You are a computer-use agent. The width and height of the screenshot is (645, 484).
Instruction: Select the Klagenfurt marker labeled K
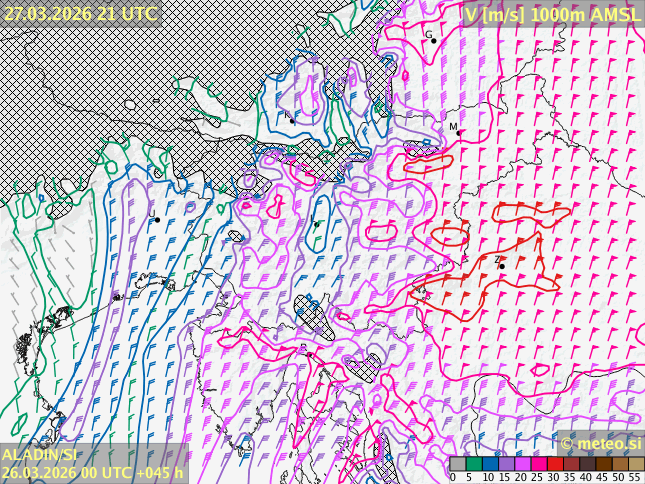pyautogui.click(x=292, y=120)
